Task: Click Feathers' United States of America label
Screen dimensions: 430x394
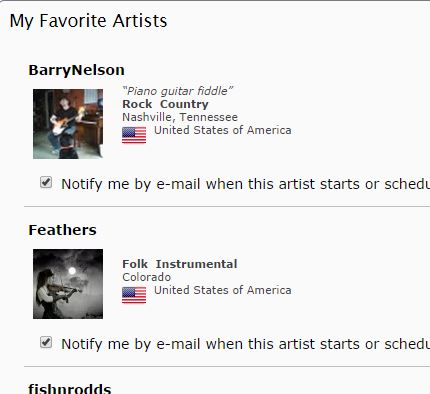Action: click(223, 290)
